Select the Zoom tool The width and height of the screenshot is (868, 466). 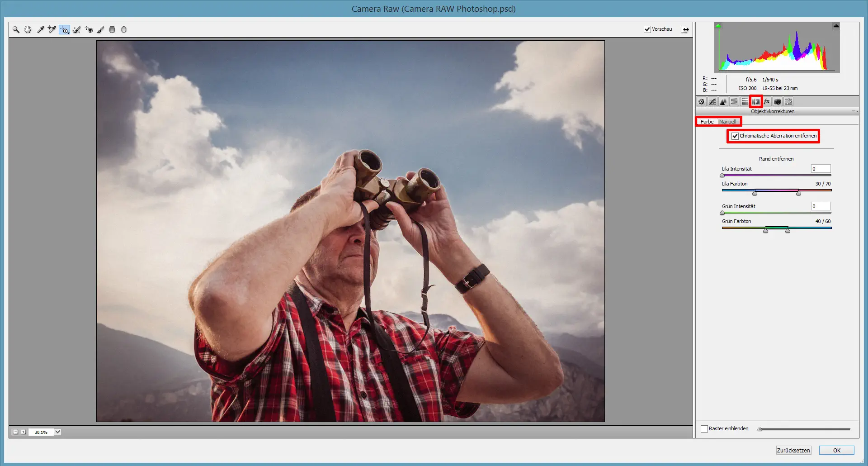[16, 29]
